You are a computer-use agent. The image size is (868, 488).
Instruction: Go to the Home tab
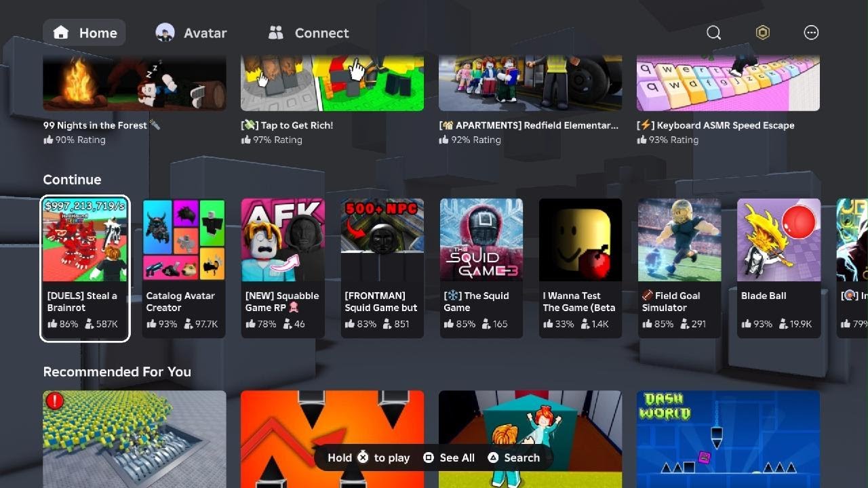click(85, 33)
